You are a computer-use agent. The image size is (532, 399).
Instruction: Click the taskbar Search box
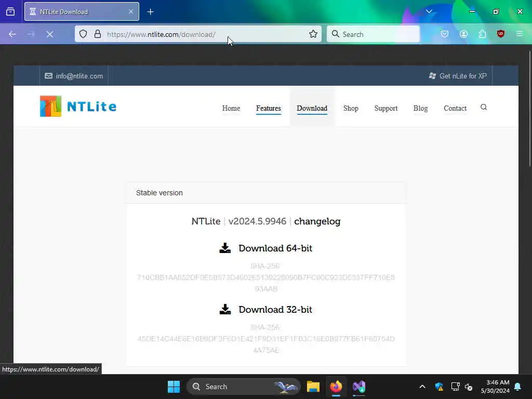[x=244, y=387]
